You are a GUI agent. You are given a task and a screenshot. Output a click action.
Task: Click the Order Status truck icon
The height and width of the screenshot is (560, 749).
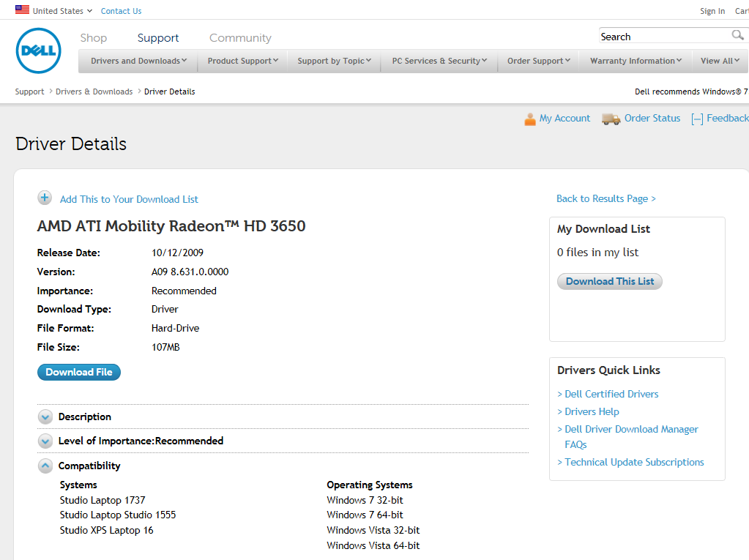[611, 119]
